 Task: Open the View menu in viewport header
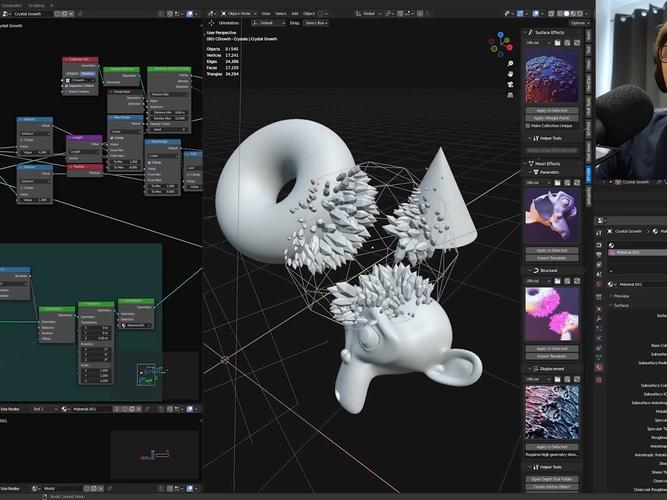pyautogui.click(x=266, y=14)
